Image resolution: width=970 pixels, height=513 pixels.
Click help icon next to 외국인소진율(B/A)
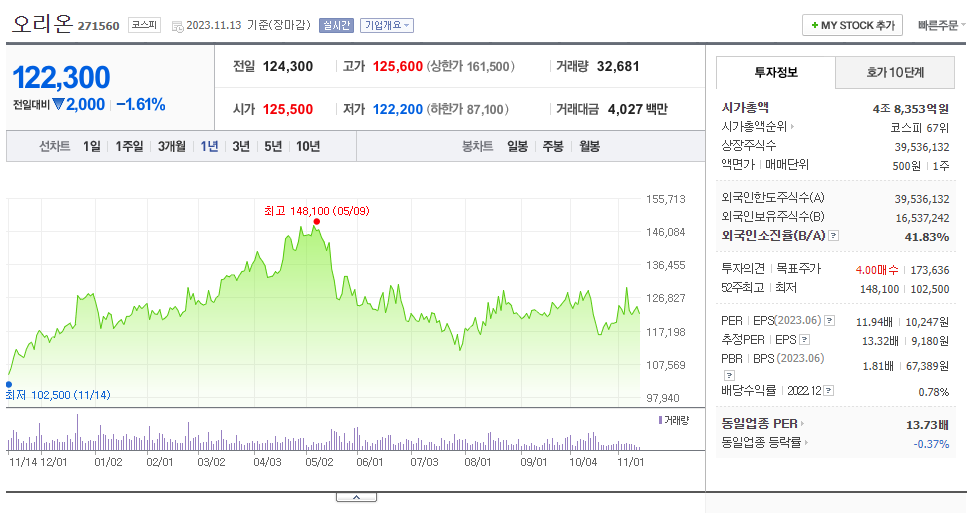click(x=833, y=236)
